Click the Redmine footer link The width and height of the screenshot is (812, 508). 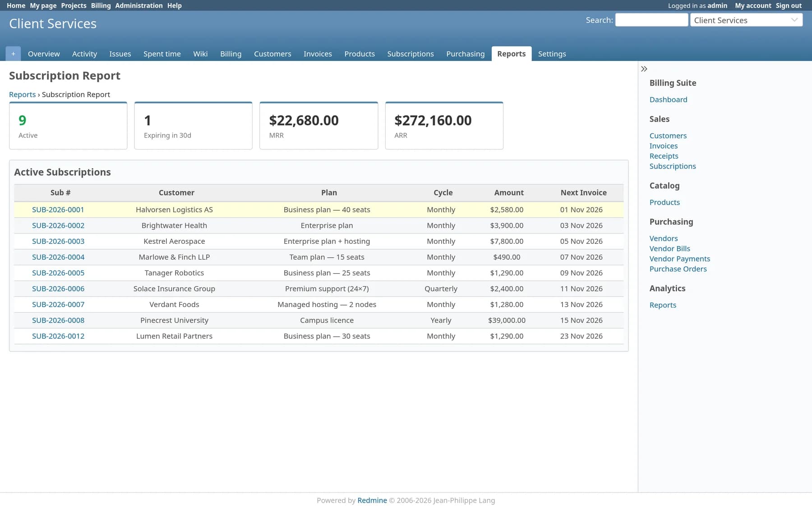(x=372, y=500)
